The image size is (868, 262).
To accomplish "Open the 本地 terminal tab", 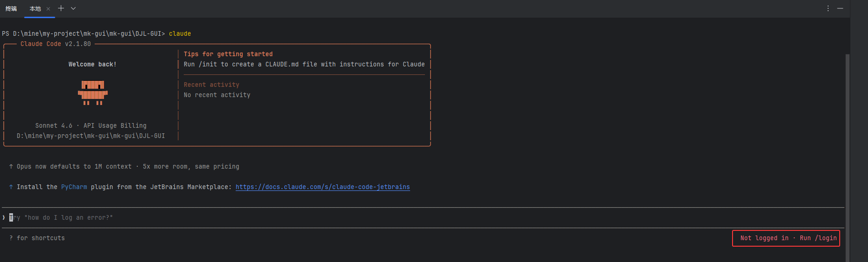I will click(35, 9).
